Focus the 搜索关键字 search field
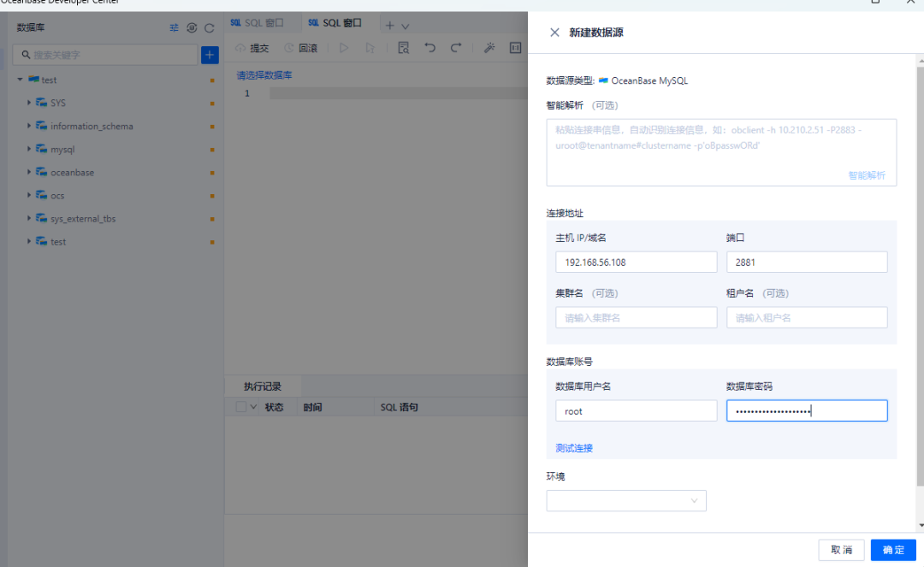This screenshot has height=567, width=924. click(x=105, y=55)
